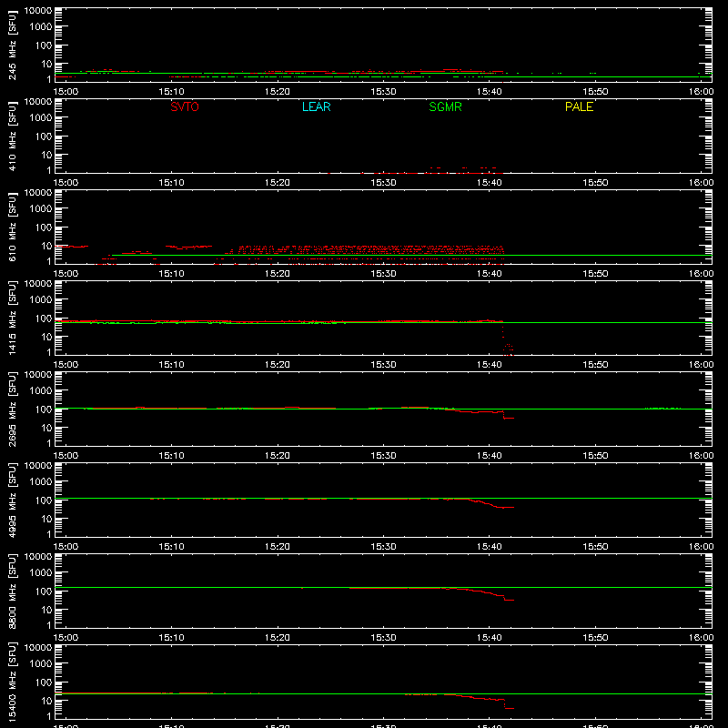Click the green SGMR station label
Image resolution: width=728 pixels, height=728 pixels.
(x=445, y=106)
